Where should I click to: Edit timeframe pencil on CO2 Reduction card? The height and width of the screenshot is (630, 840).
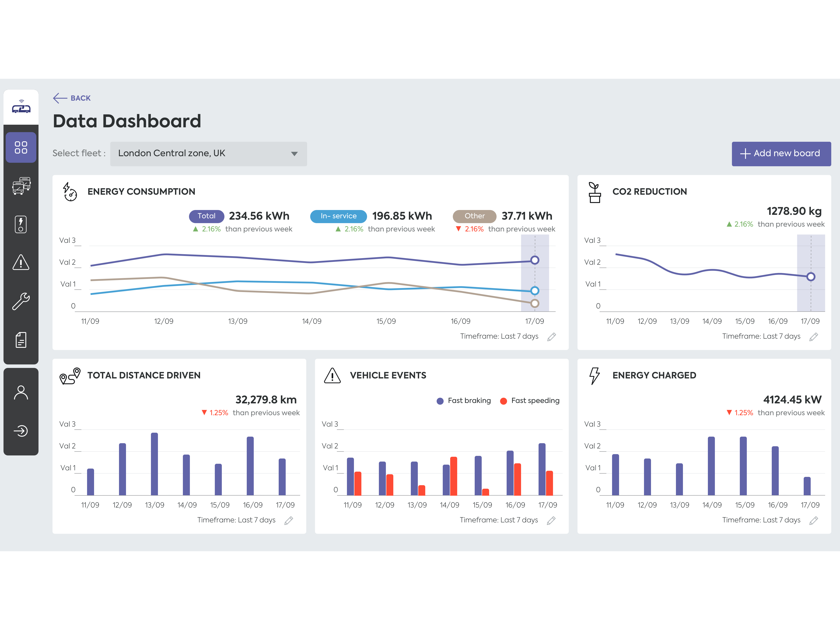813,337
